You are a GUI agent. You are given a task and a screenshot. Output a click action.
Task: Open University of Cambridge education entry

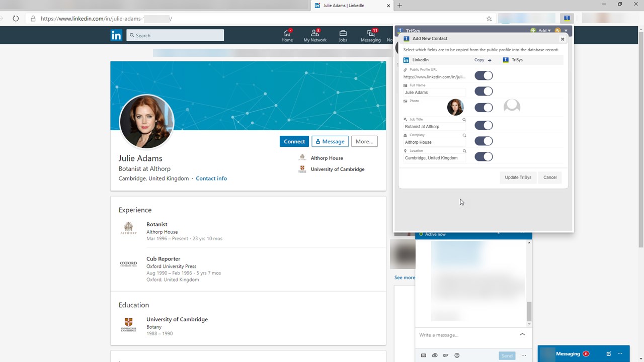(x=177, y=319)
